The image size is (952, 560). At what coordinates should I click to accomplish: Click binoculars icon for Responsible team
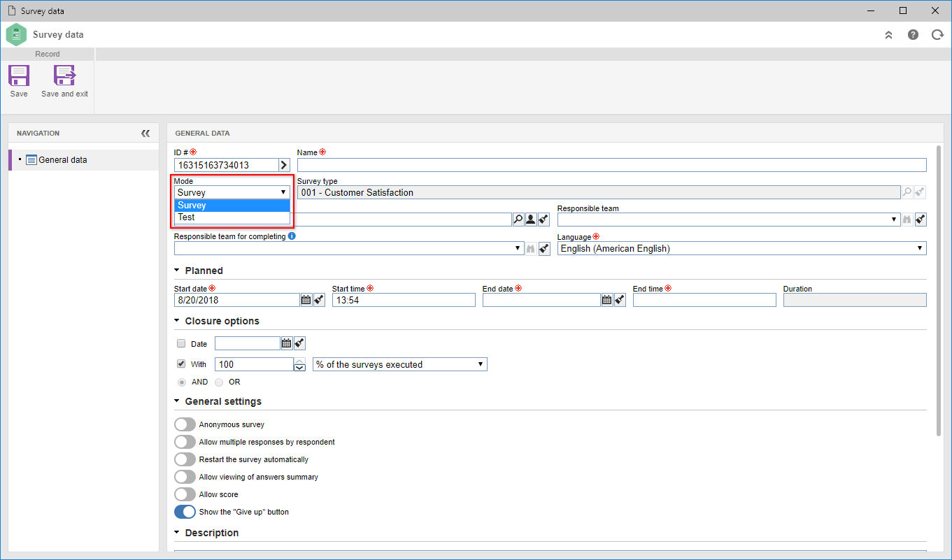pos(907,220)
